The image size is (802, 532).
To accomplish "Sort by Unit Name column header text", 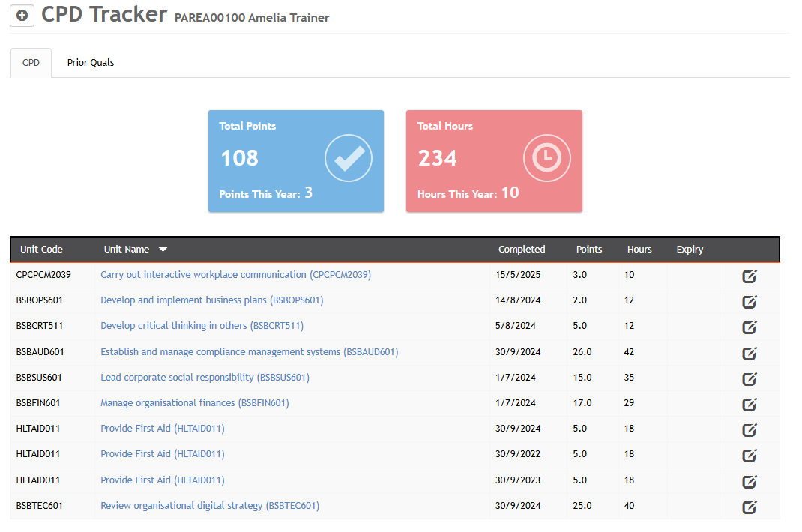I will pyautogui.click(x=127, y=249).
